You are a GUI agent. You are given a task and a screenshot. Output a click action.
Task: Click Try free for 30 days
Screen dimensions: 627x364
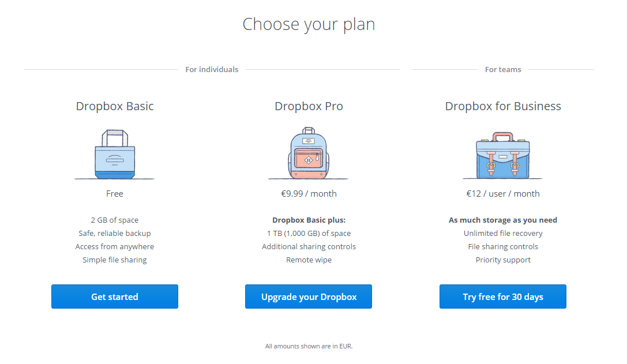point(502,296)
